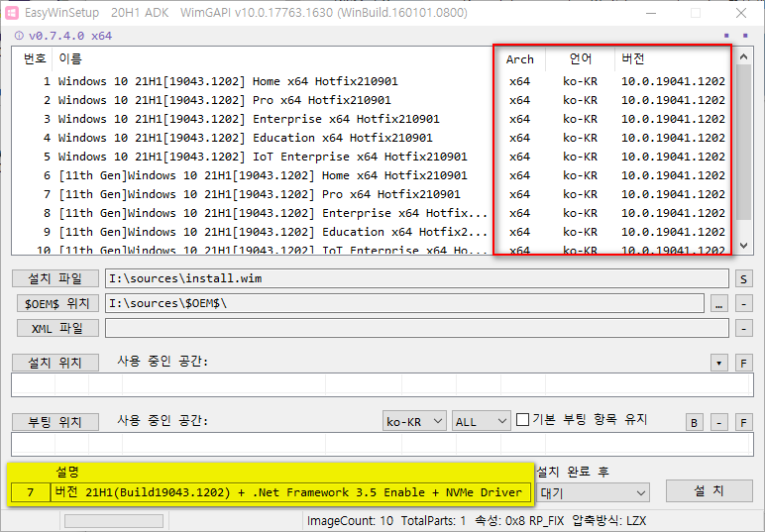Click ImageCount: 10 in status bar

(350, 521)
